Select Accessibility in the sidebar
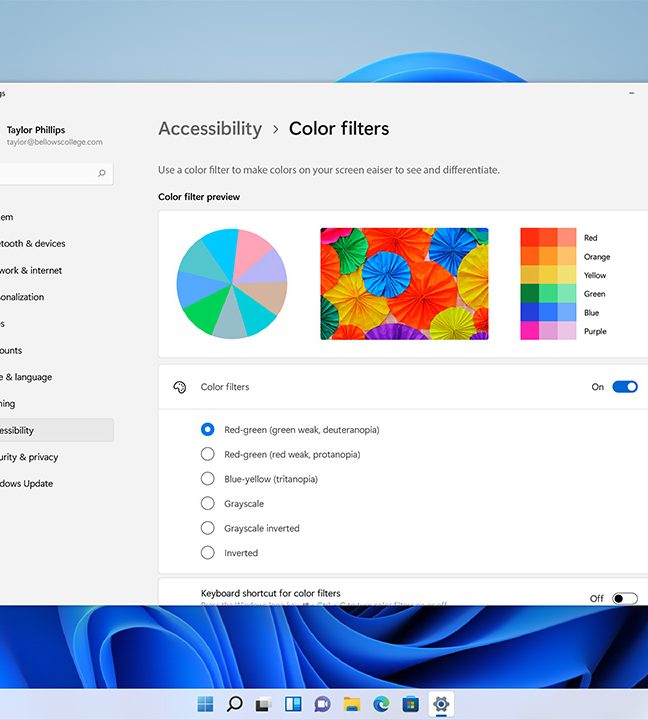This screenshot has width=648, height=720. pyautogui.click(x=56, y=430)
